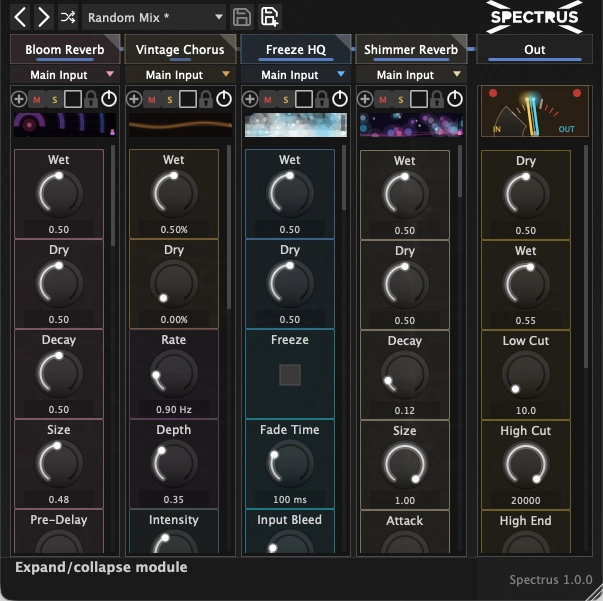
Task: Click the Vintage Chorus waveform thumbnail
Action: pos(180,125)
